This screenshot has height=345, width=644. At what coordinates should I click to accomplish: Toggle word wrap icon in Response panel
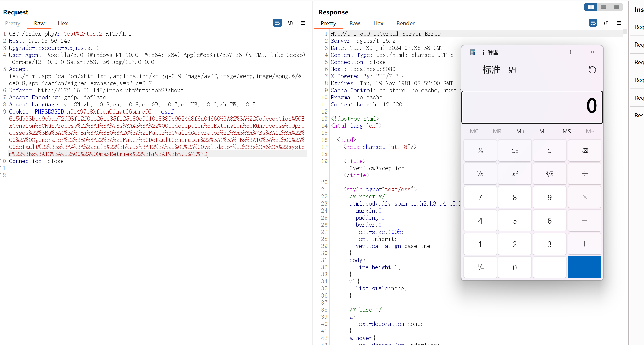(593, 23)
